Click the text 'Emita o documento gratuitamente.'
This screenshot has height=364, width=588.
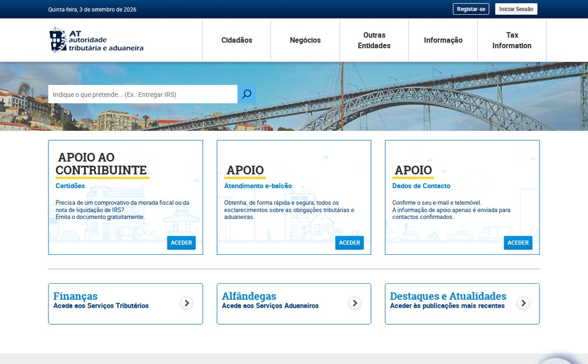point(100,217)
